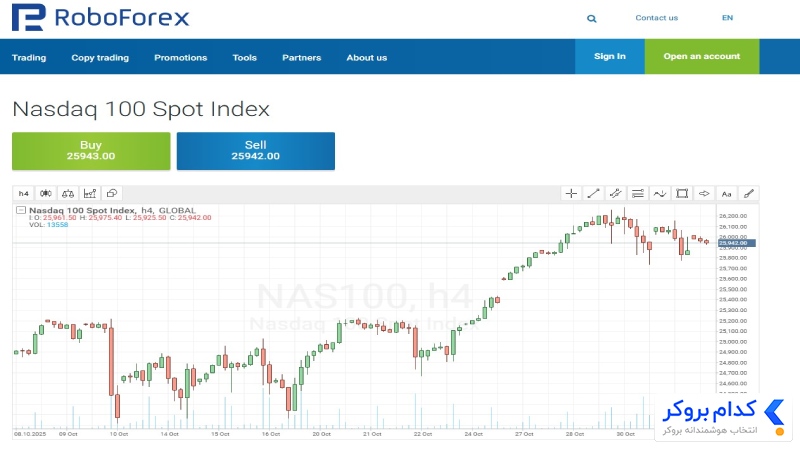Viewport: 800px width, 450px height.
Task: Open the Trading menu
Action: tap(29, 58)
